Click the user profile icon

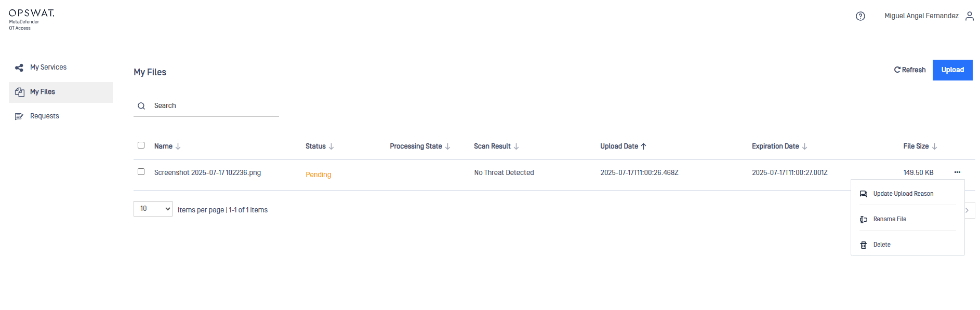970,16
